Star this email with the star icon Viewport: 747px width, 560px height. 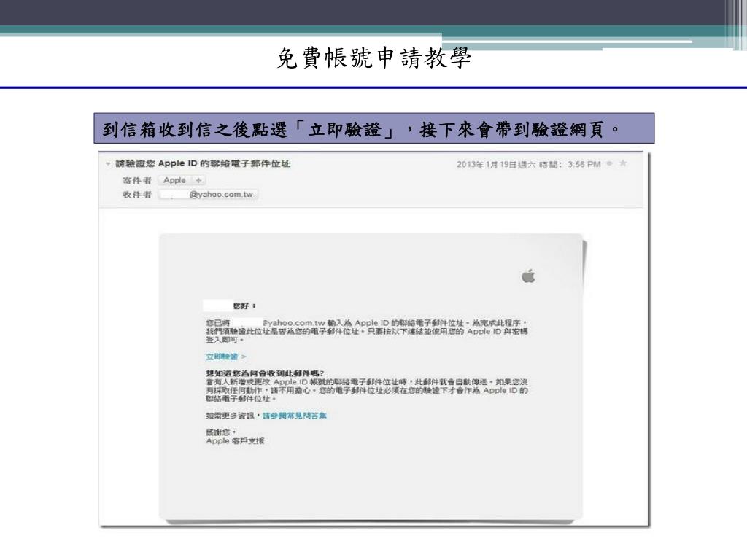tap(623, 164)
